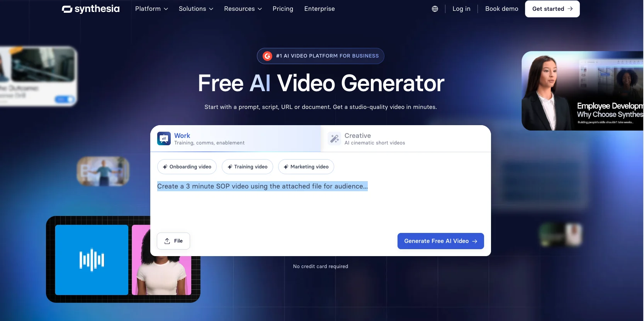This screenshot has width=644, height=321.
Task: Click the G2 badge icon
Action: tap(267, 56)
